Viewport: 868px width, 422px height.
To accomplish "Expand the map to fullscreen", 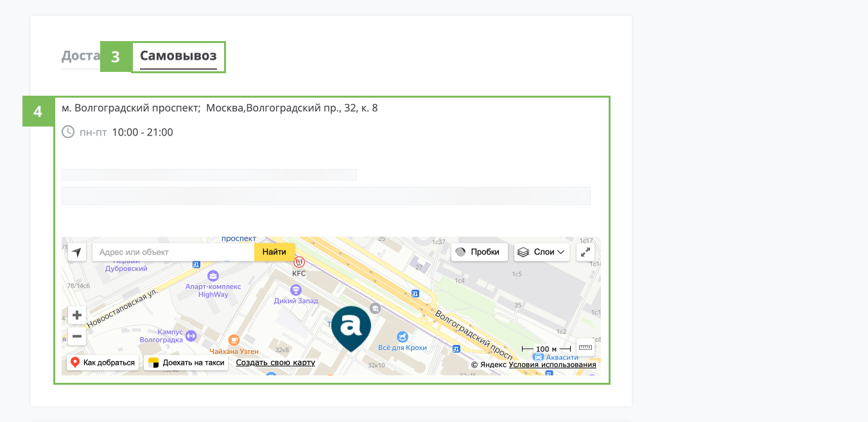I will pyautogui.click(x=586, y=252).
